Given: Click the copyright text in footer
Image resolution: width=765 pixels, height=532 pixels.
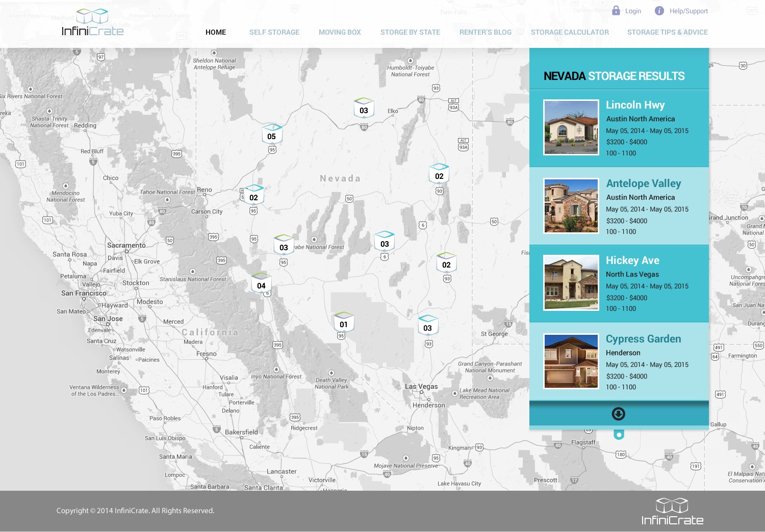Looking at the screenshot, I should pos(135,511).
